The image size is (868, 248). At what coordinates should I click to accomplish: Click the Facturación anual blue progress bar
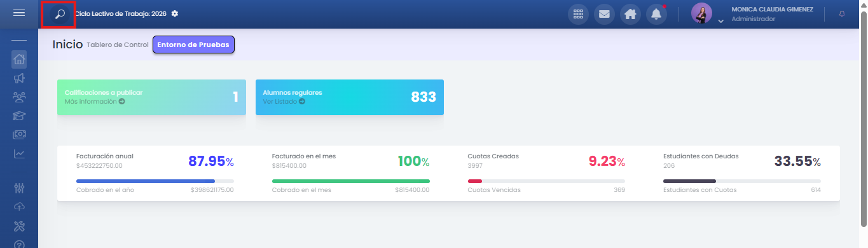[x=155, y=181]
